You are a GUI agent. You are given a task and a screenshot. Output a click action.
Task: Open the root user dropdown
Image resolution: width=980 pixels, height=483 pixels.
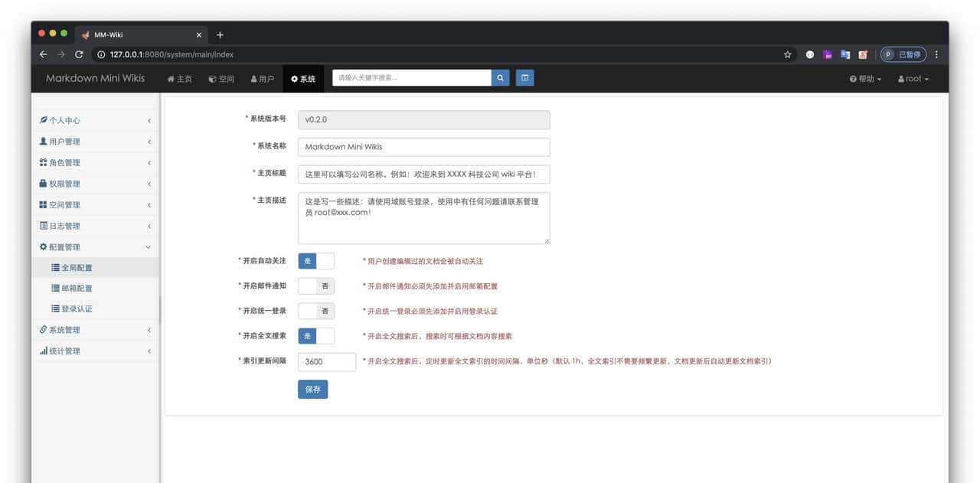click(x=912, y=78)
